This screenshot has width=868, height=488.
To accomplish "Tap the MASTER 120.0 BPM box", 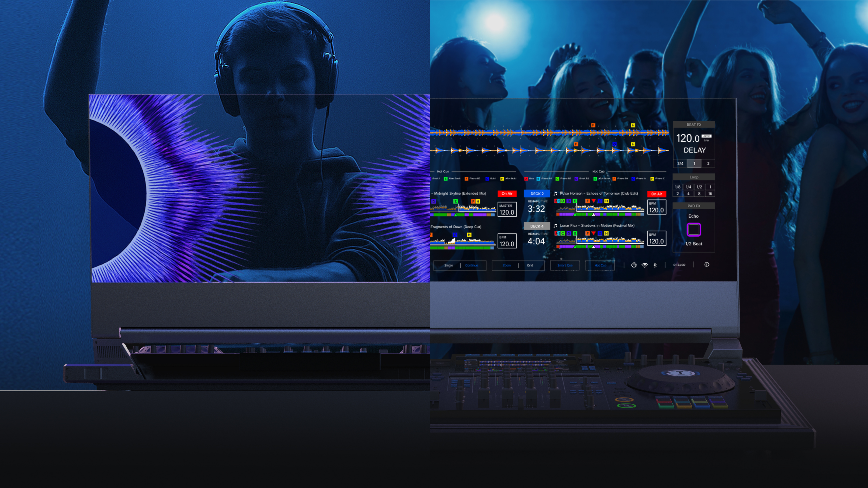I will coord(507,209).
